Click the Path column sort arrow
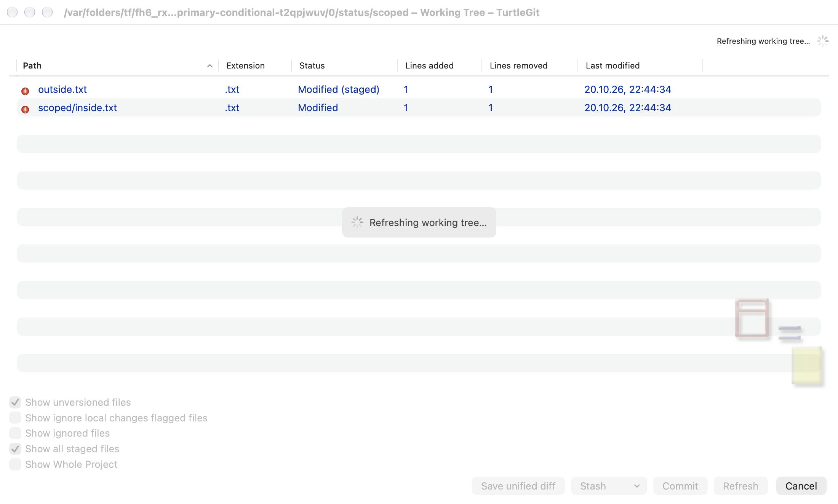Screen dimensions: 838x504 click(209, 66)
